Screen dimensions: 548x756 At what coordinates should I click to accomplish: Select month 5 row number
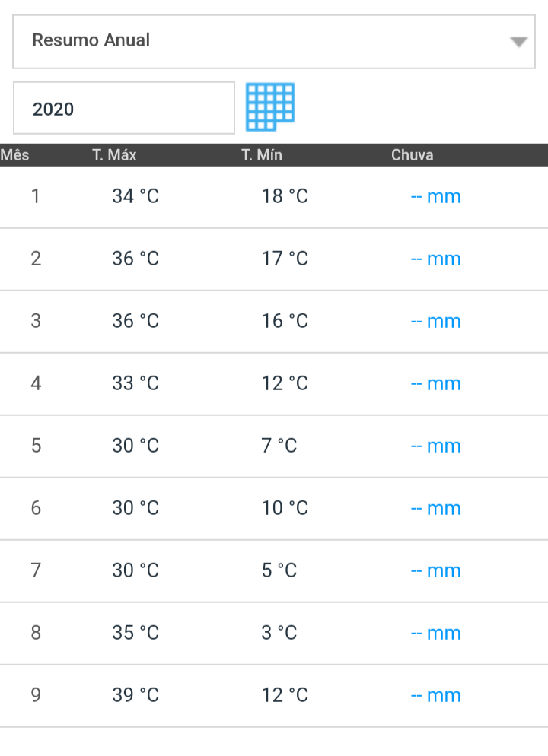(x=37, y=446)
